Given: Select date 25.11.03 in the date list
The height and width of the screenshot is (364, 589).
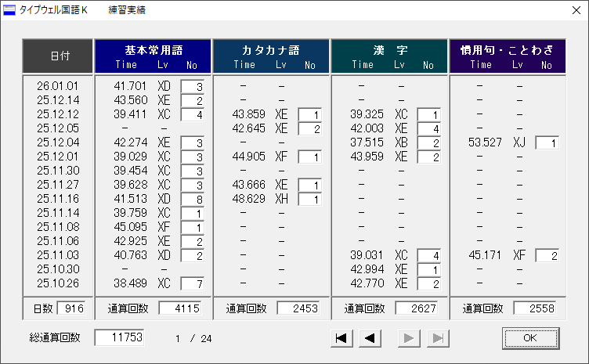Looking at the screenshot, I should pos(58,255).
